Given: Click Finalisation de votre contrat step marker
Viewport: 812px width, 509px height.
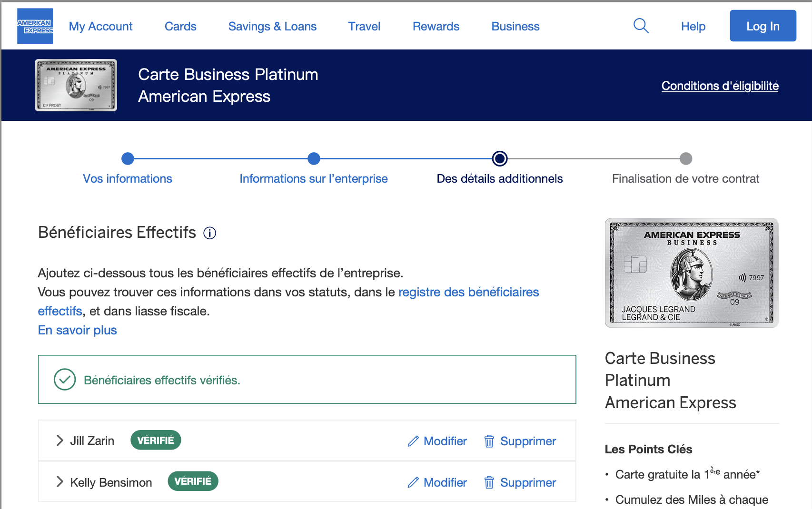Looking at the screenshot, I should coord(686,158).
